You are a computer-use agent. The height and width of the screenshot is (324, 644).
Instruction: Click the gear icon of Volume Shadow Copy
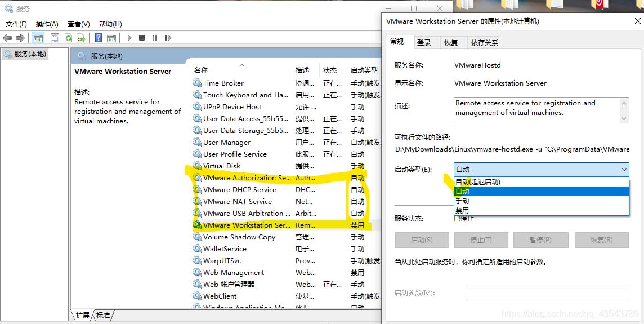click(x=197, y=237)
